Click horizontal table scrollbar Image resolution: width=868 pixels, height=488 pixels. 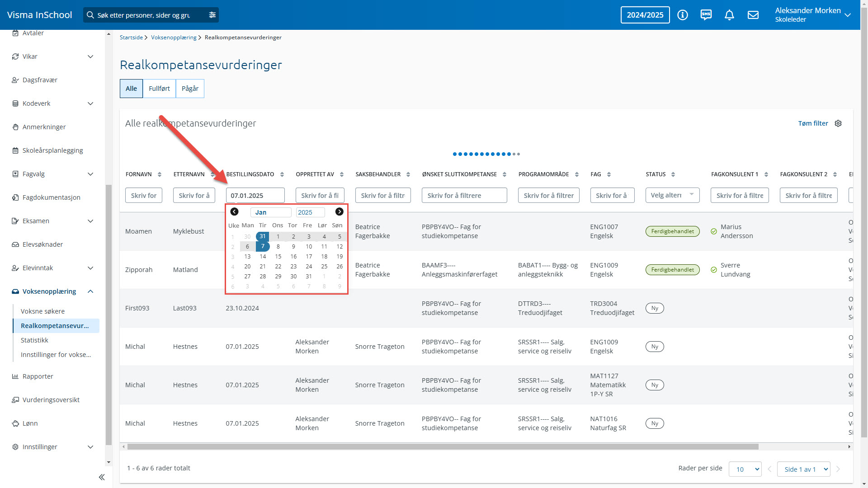pyautogui.click(x=443, y=447)
